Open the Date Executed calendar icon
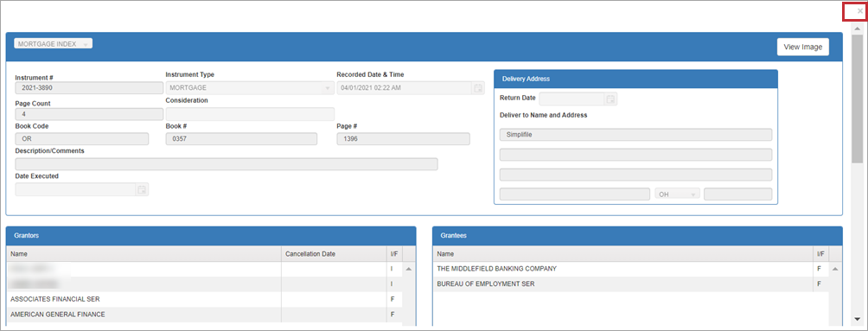Viewport: 868px width, 331px height. point(142,190)
